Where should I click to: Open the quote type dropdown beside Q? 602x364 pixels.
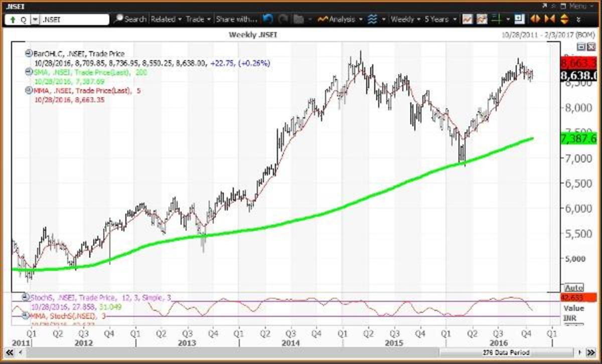[x=35, y=20]
